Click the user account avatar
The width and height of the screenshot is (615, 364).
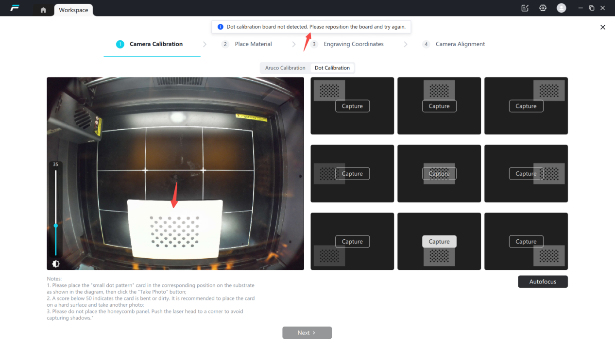(561, 8)
